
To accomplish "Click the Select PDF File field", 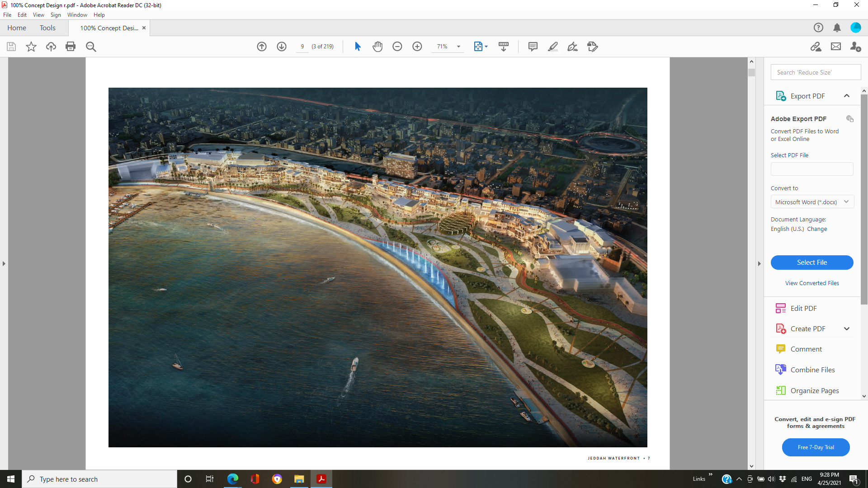I will 812,169.
